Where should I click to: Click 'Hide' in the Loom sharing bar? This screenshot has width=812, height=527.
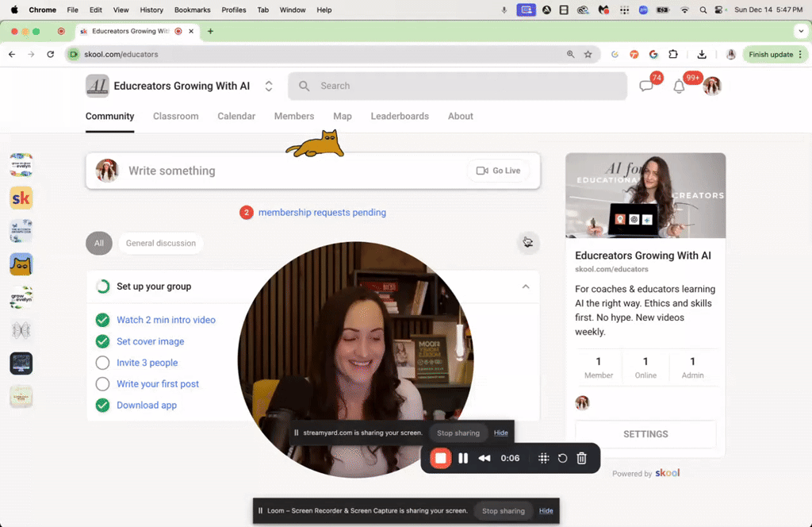coord(546,511)
